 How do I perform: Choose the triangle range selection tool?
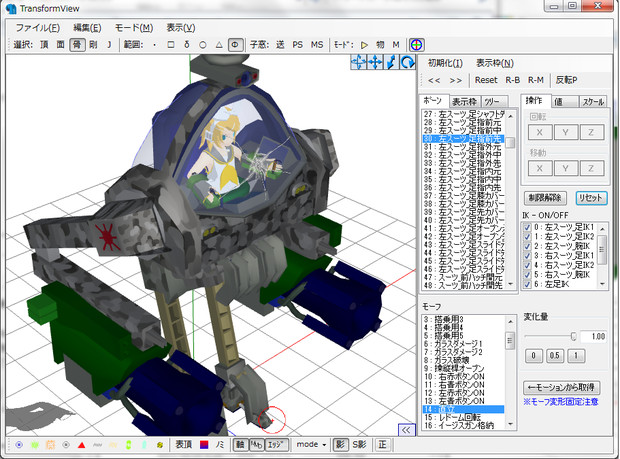point(219,45)
